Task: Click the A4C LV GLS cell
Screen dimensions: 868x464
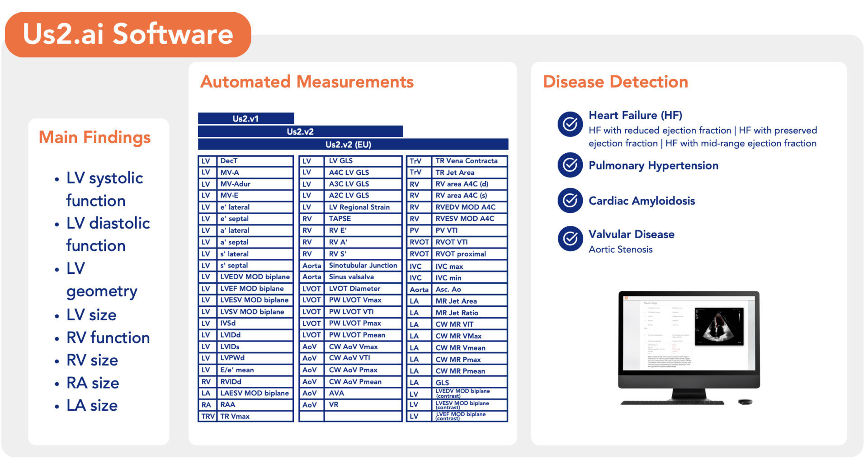Action: click(x=363, y=172)
